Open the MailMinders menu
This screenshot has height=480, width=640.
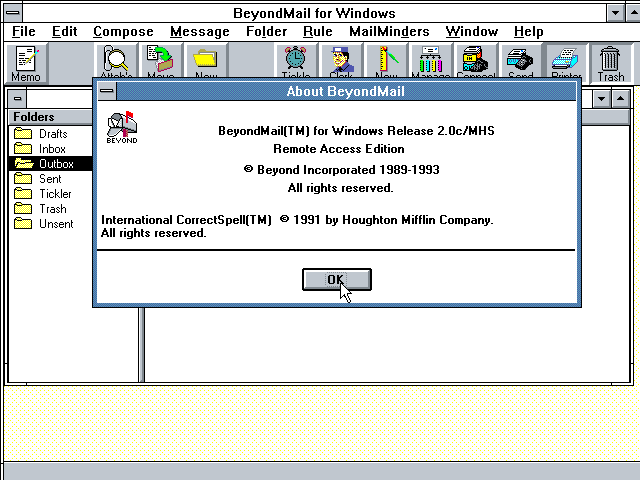pyautogui.click(x=389, y=31)
